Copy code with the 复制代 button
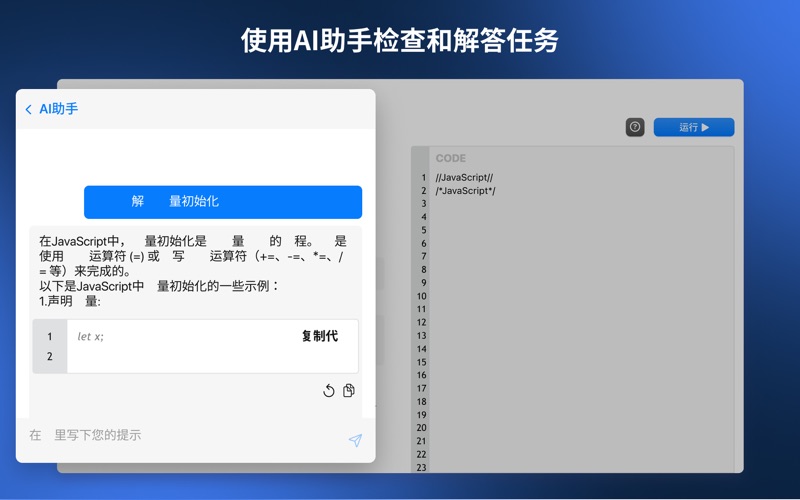 tap(319, 336)
